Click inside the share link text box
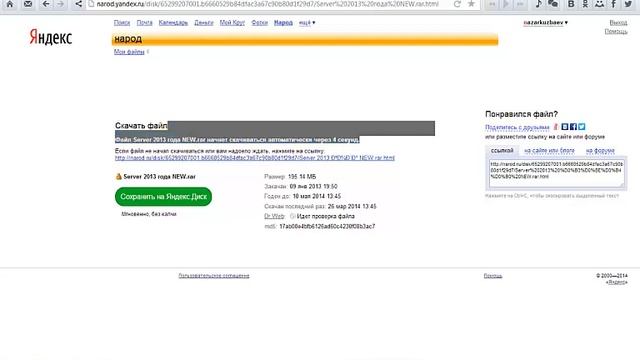 [557, 173]
